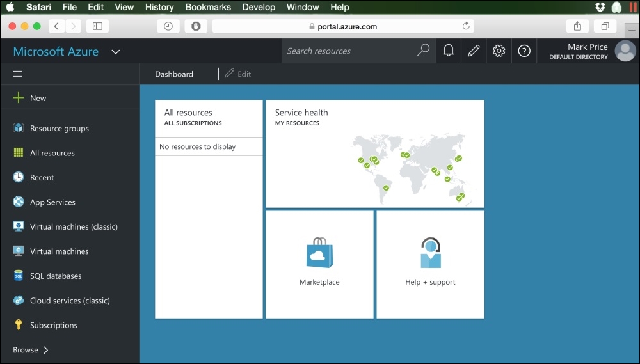640x364 pixels.
Task: Click the pencil edit dashboard icon
Action: tap(474, 51)
